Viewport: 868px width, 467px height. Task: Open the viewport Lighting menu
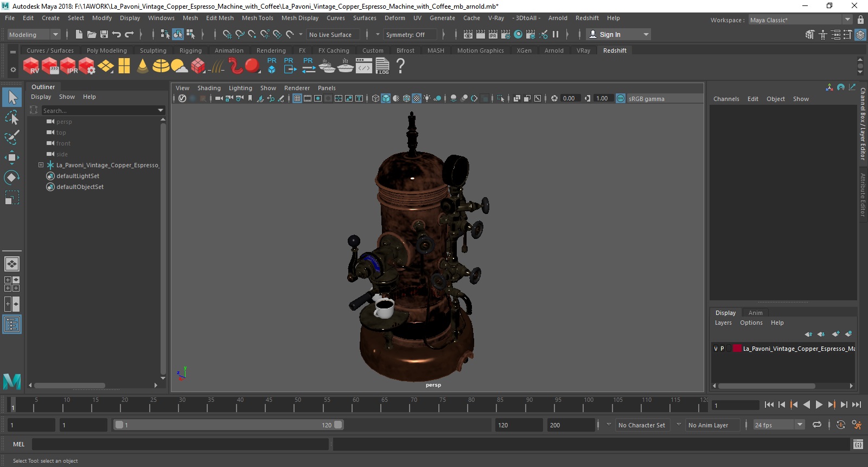point(240,88)
